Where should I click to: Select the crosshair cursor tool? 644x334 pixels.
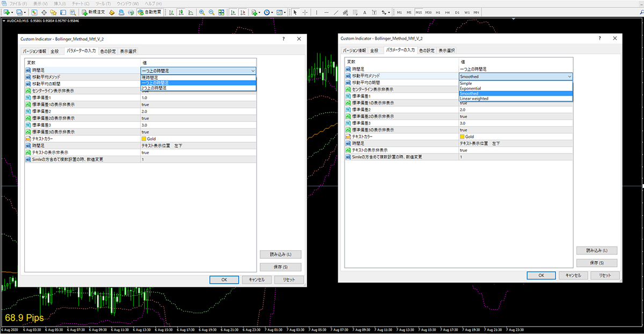[x=305, y=12]
